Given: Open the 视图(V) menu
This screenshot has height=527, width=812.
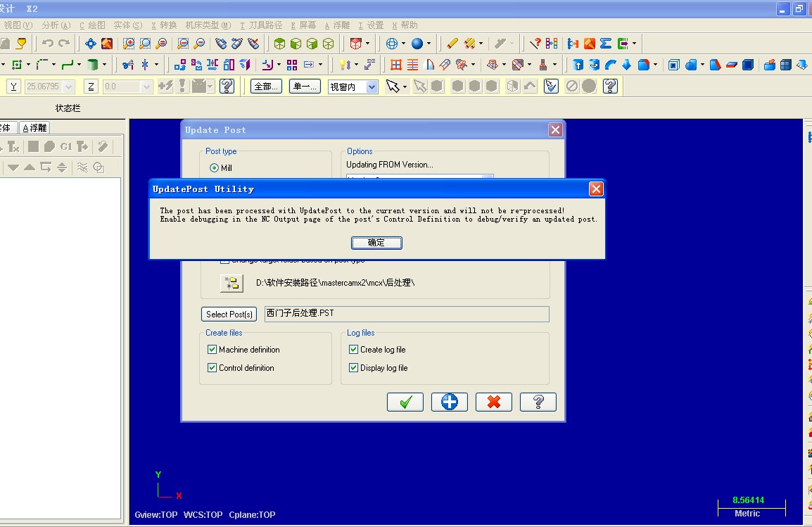Looking at the screenshot, I should click(18, 25).
